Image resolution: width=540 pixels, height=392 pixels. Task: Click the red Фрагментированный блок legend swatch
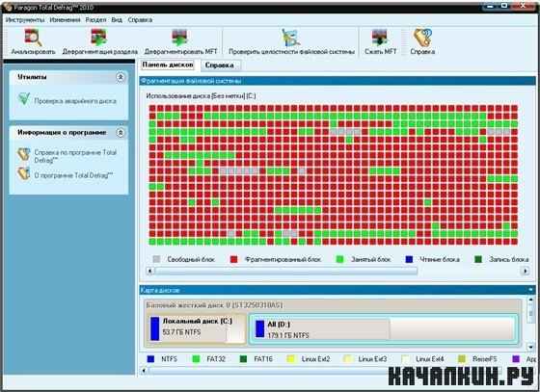pyautogui.click(x=233, y=259)
